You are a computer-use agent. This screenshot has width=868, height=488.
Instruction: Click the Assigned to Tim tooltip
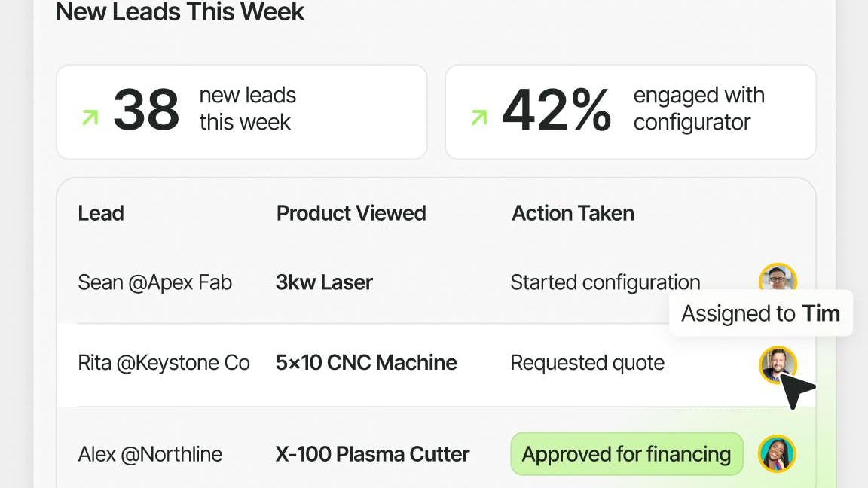(x=760, y=313)
